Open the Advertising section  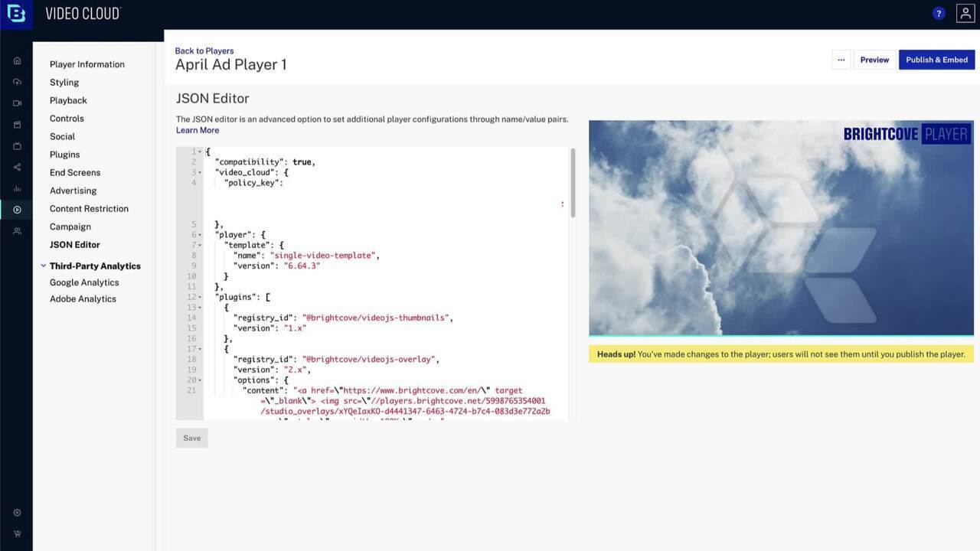coord(73,191)
